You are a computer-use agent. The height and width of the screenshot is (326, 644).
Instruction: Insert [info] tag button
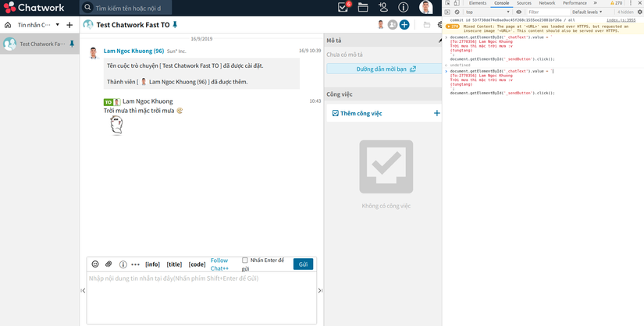point(153,264)
